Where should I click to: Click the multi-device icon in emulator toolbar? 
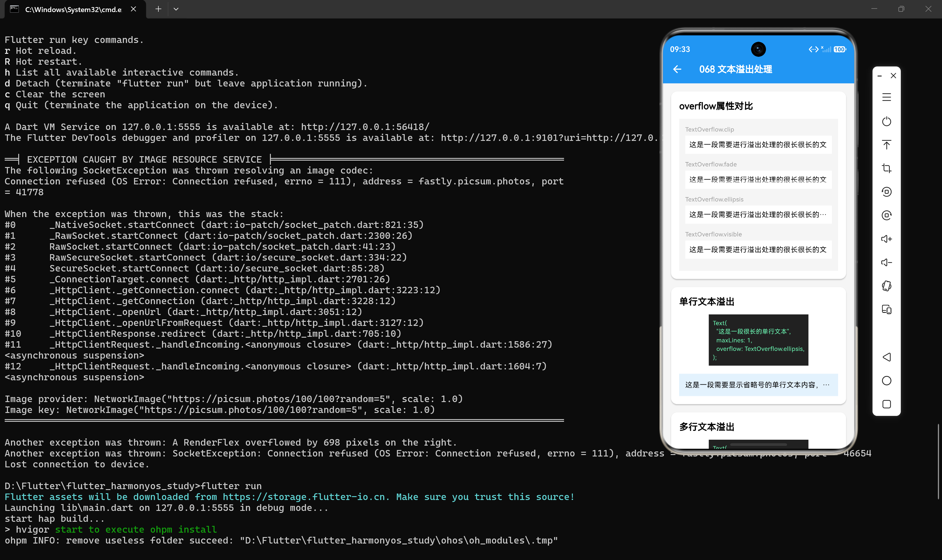[x=886, y=309]
